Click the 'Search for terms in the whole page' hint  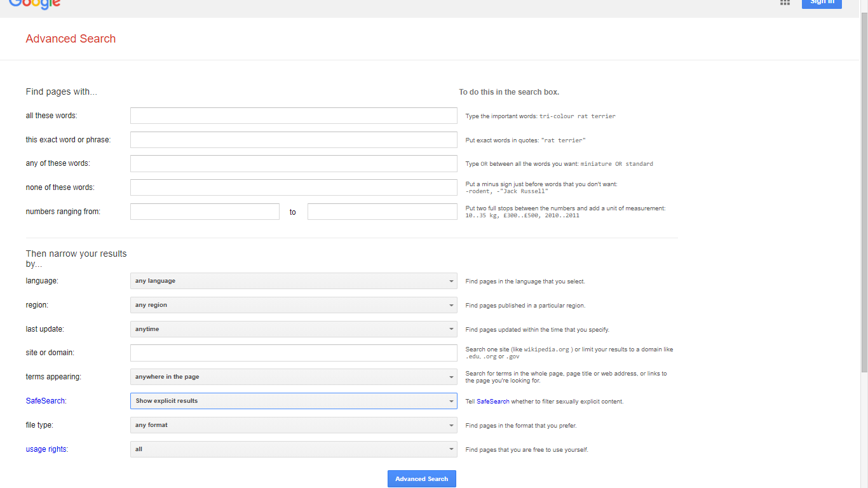pyautogui.click(x=566, y=377)
